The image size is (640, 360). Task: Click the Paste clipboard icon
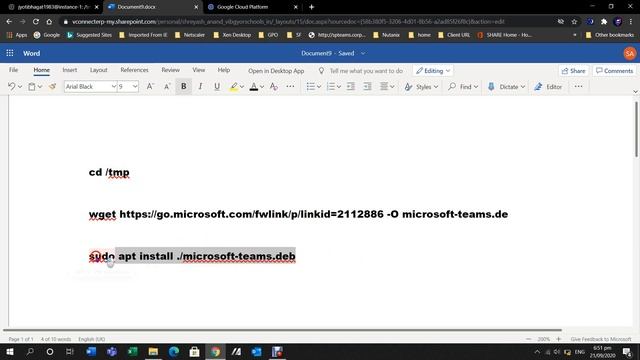click(x=31, y=87)
